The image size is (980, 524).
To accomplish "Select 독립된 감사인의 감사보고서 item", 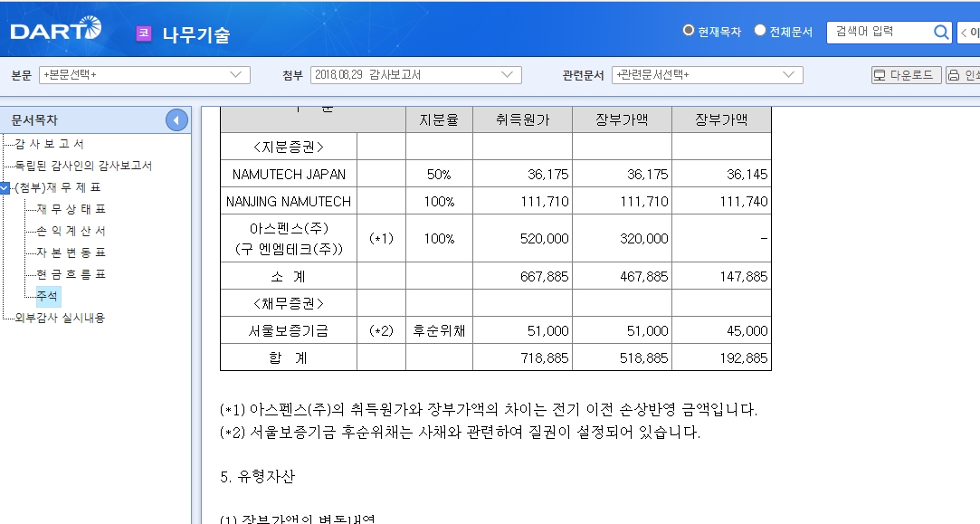I will click(x=83, y=166).
